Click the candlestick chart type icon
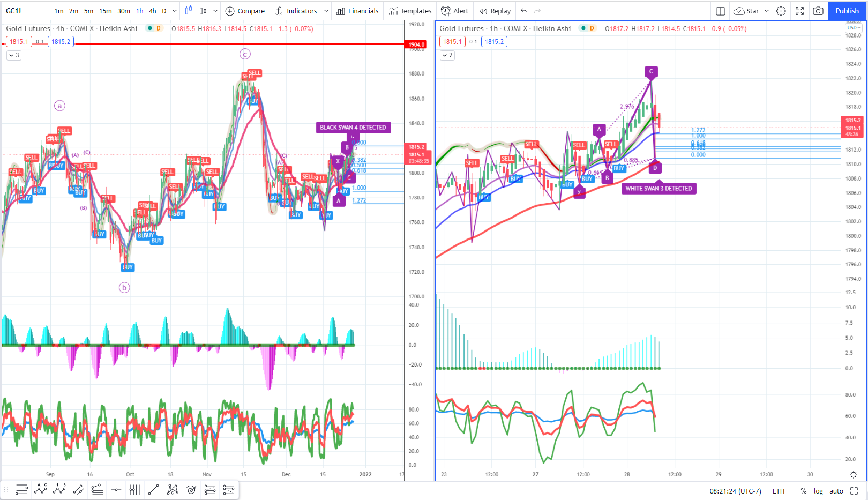 pos(203,11)
